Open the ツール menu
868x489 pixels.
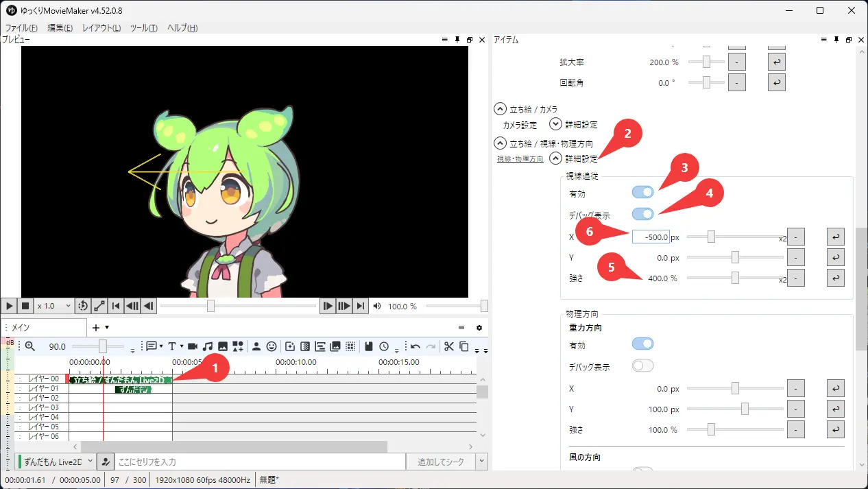[x=144, y=28]
